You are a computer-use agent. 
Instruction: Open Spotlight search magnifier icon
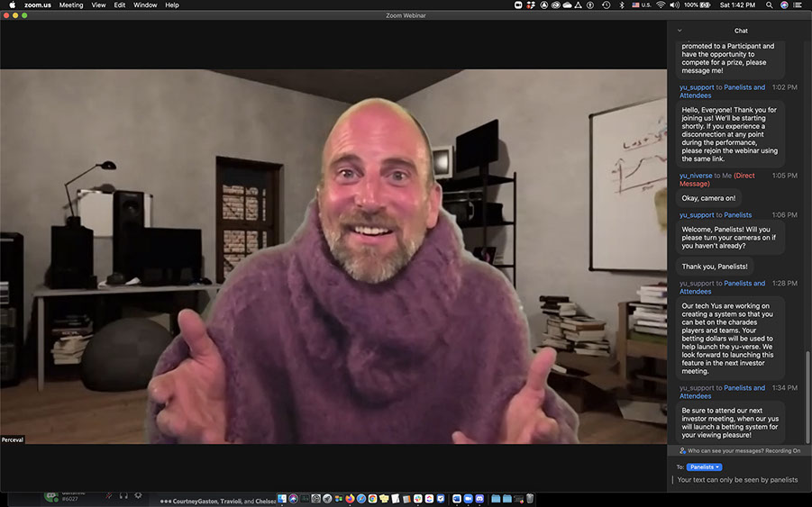point(771,5)
